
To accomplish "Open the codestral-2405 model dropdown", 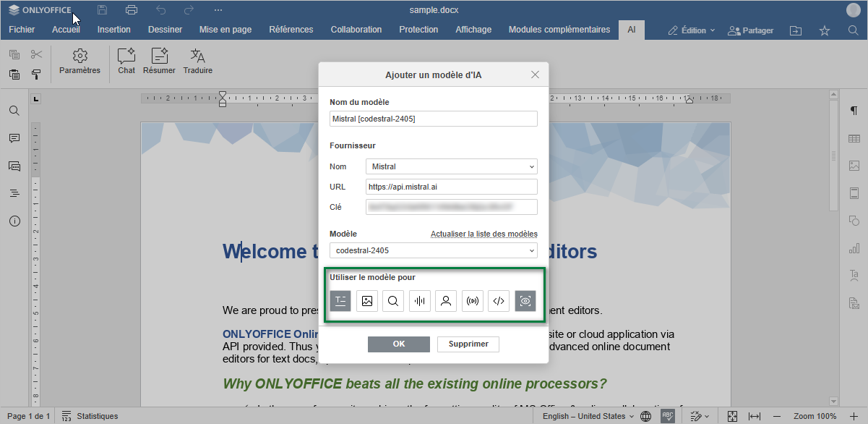I will coord(433,250).
